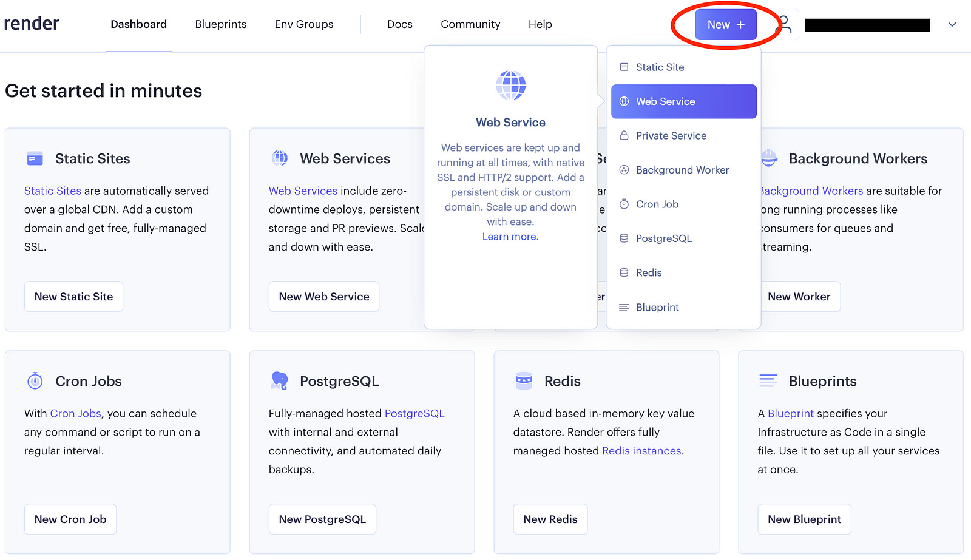Click the New + button
Image resolution: width=971 pixels, height=560 pixels.
coord(726,25)
